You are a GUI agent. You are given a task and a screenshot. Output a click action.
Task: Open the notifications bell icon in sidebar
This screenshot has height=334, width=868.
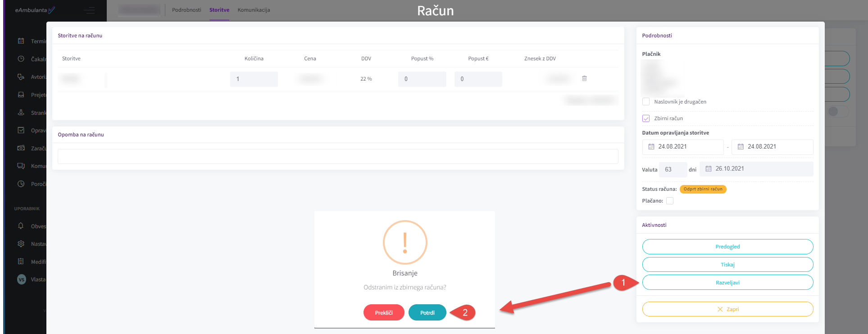[x=21, y=226]
